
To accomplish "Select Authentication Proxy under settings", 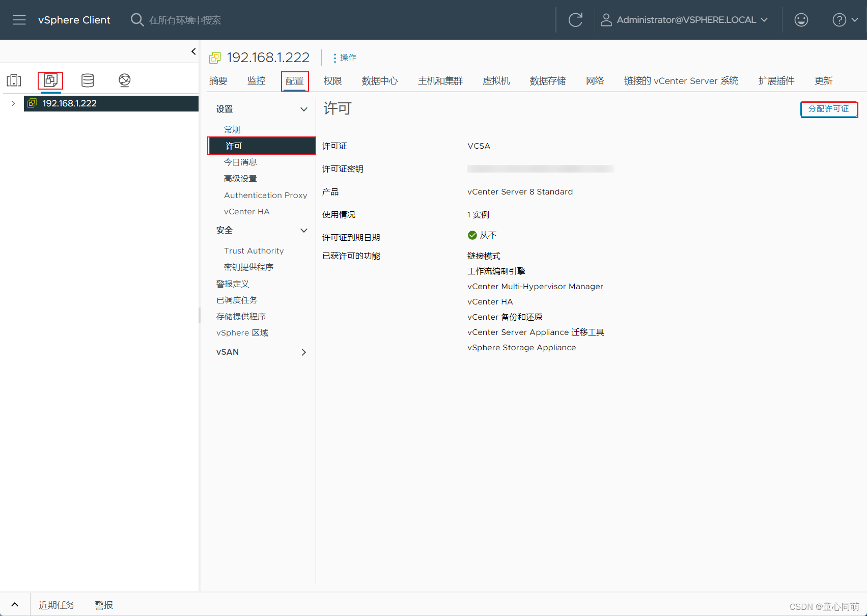I will pyautogui.click(x=265, y=195).
